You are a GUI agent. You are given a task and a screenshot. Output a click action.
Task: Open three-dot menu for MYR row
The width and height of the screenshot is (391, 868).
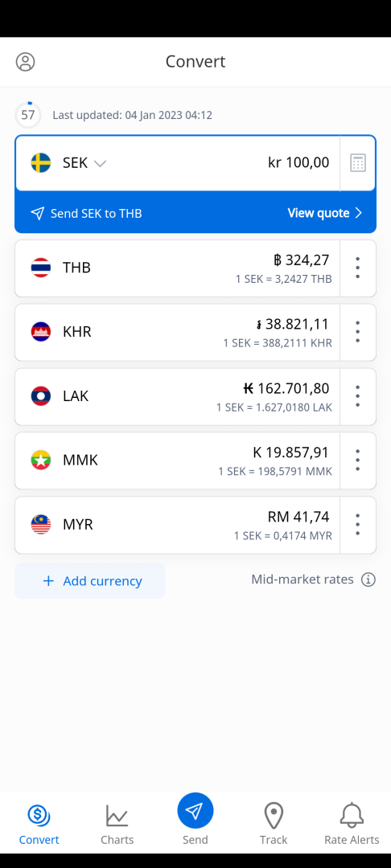(358, 525)
